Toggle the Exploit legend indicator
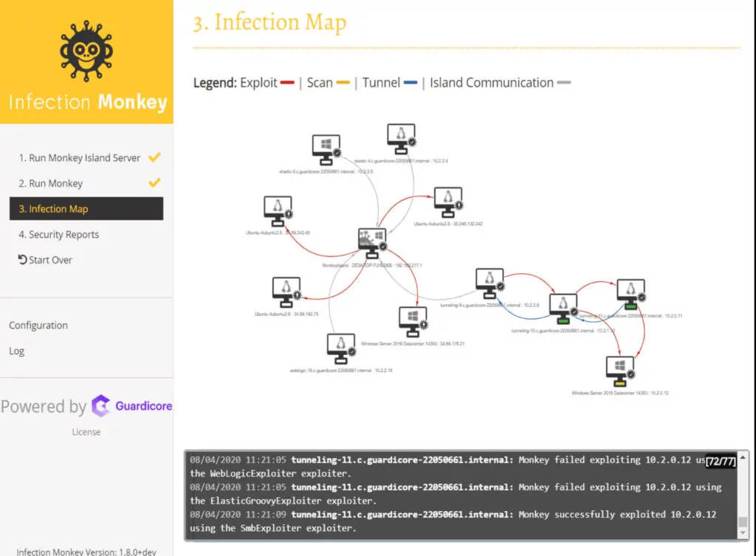 (x=286, y=83)
